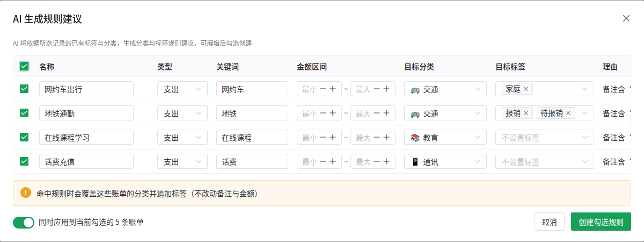The width and height of the screenshot is (644, 242).
Task: Click the 取消 button
Action: (x=550, y=222)
